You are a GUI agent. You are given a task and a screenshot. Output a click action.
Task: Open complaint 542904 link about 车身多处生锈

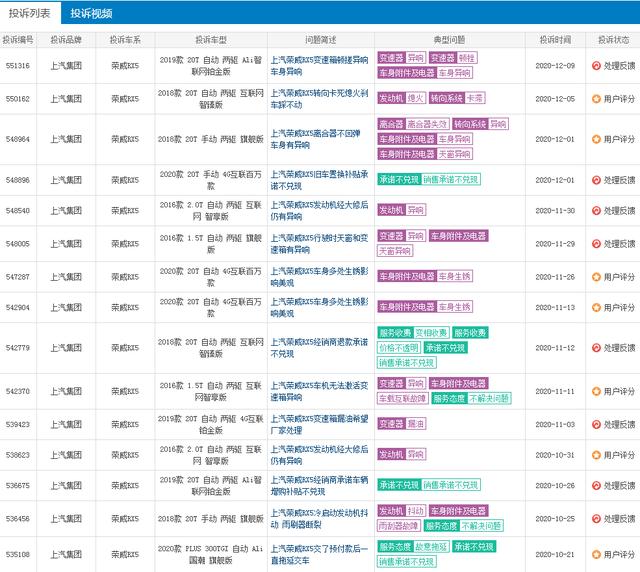click(319, 307)
